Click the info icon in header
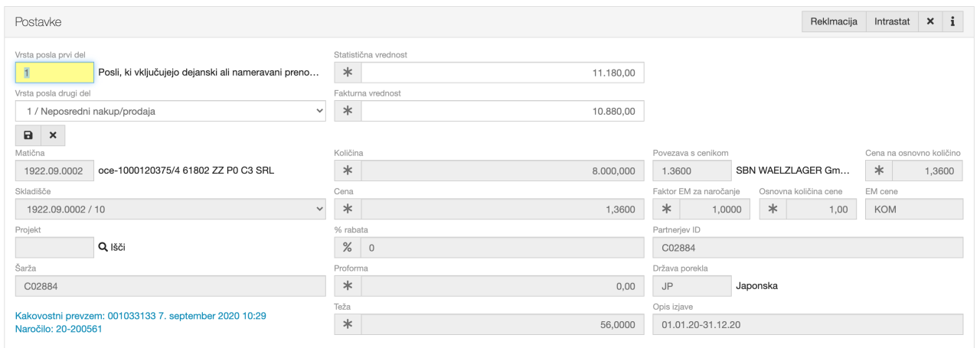This screenshot has height=348, width=980. tap(952, 21)
